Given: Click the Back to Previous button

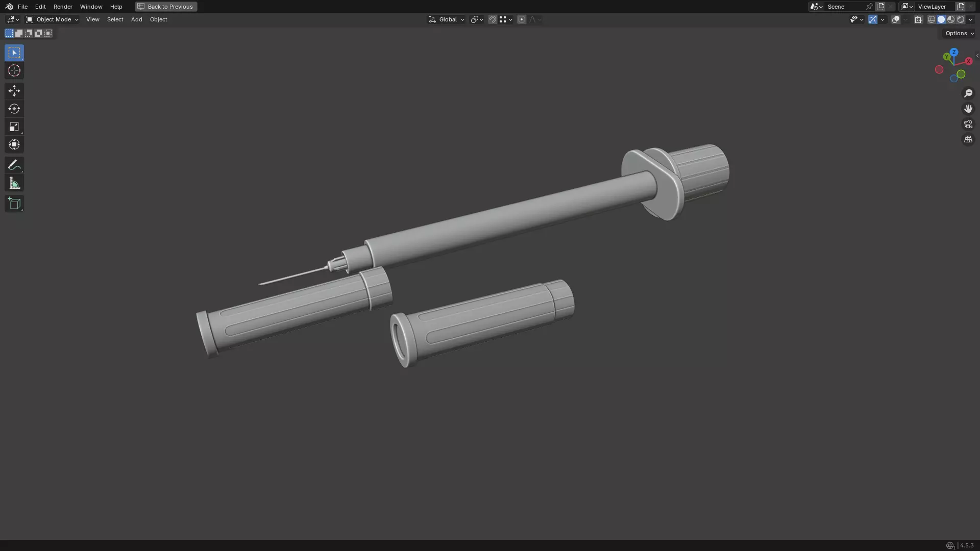Looking at the screenshot, I should (166, 7).
